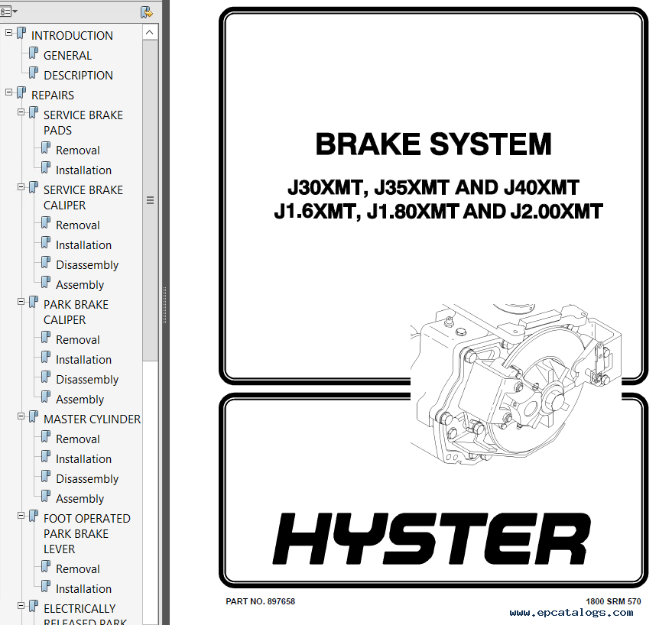
Task: Open Installation under SERVICE BRAKE CALIPER
Action: [83, 245]
